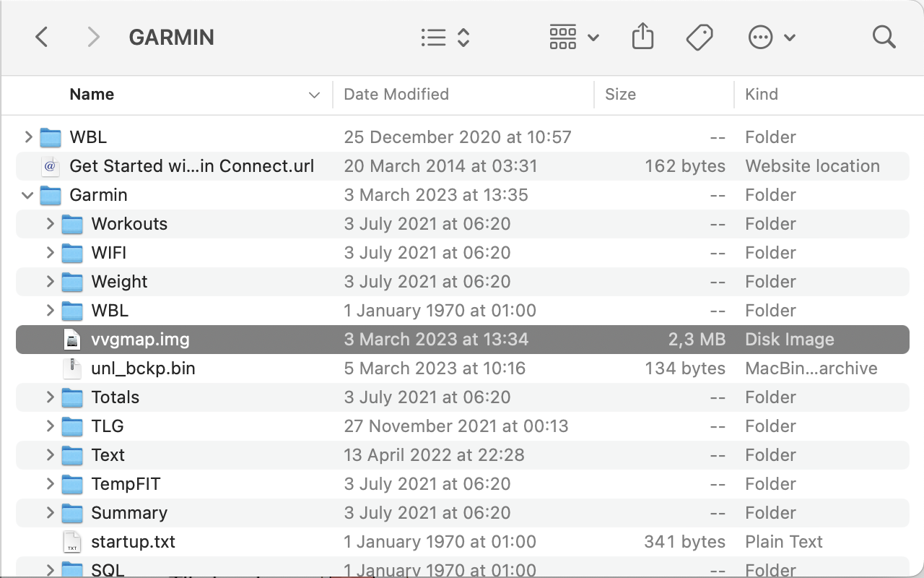The height and width of the screenshot is (578, 924).
Task: Sort by the Date Modified column
Action: click(x=396, y=95)
